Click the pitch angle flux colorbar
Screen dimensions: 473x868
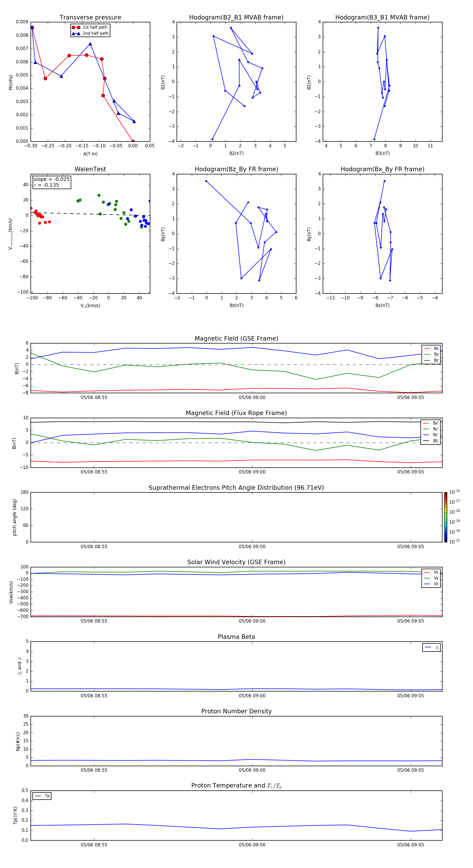click(x=446, y=517)
